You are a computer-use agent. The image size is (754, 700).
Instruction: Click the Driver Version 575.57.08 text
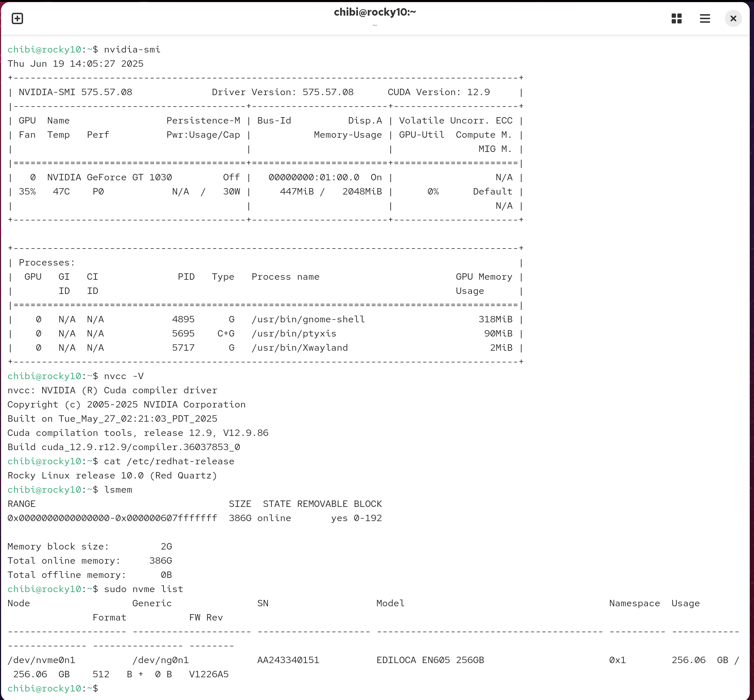point(282,92)
